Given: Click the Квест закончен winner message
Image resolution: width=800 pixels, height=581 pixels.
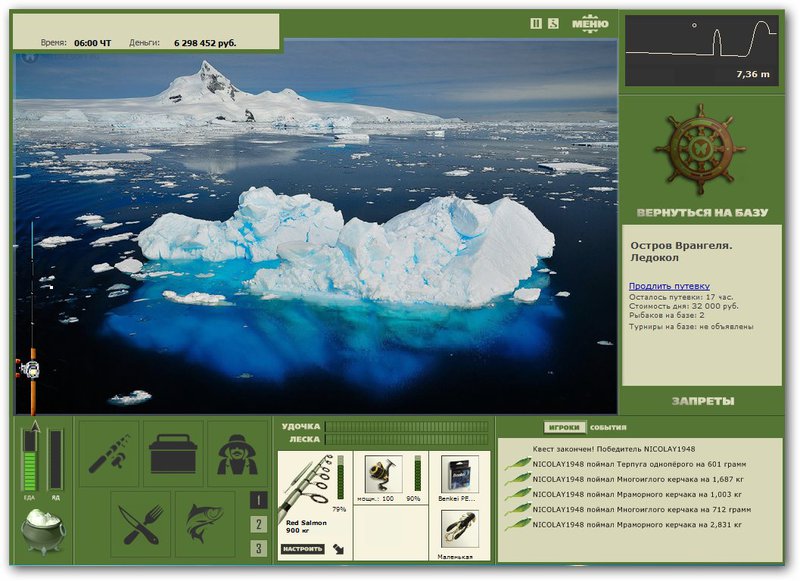Looking at the screenshot, I should coord(614,449).
